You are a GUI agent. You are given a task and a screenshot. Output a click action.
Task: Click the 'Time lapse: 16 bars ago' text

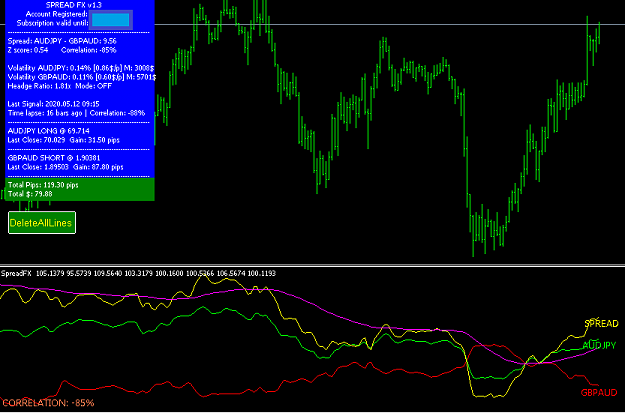pos(45,113)
